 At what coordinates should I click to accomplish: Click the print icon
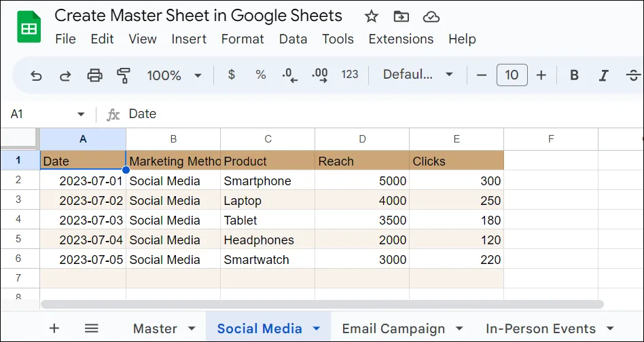(x=94, y=75)
